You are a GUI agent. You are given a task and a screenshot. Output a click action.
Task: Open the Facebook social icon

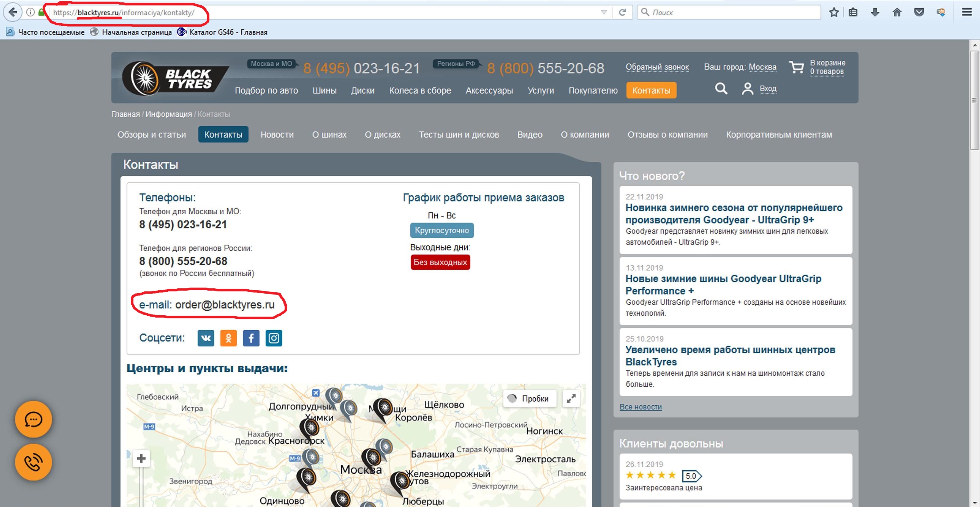[251, 338]
